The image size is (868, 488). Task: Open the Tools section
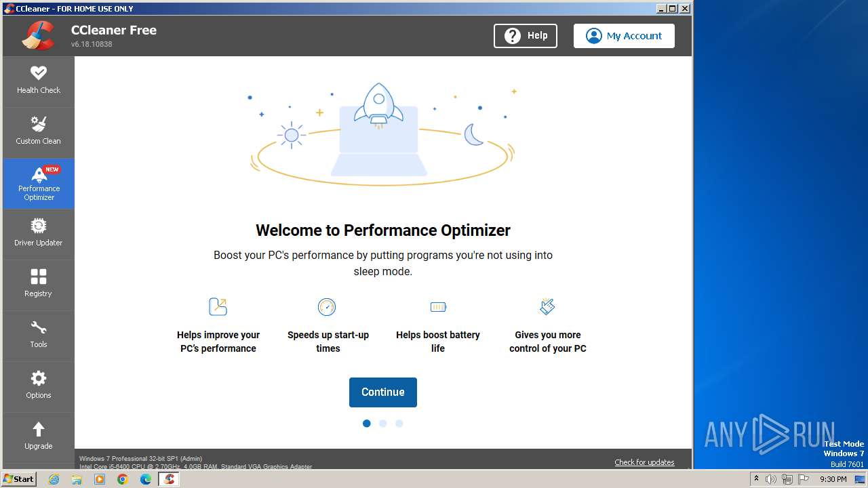39,335
